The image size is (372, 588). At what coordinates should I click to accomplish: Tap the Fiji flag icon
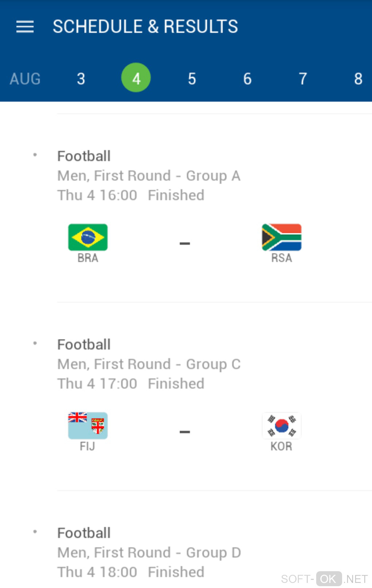(88, 426)
